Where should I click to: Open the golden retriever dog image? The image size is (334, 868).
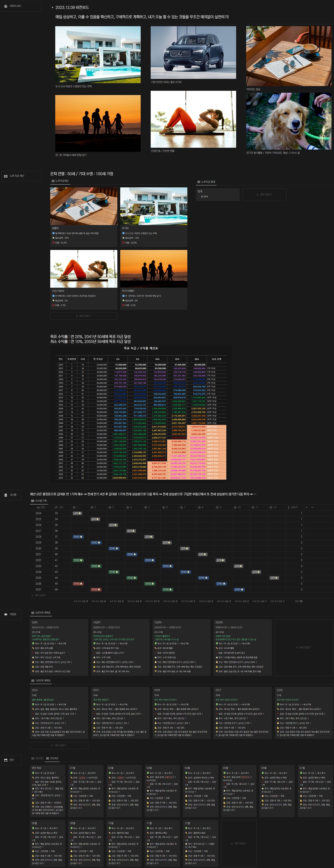[288, 121]
